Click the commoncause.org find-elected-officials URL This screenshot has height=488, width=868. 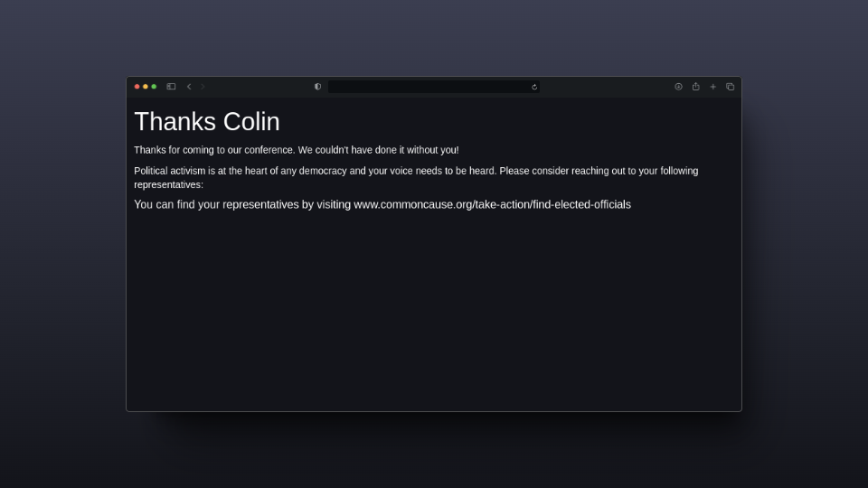pyautogui.click(x=492, y=205)
